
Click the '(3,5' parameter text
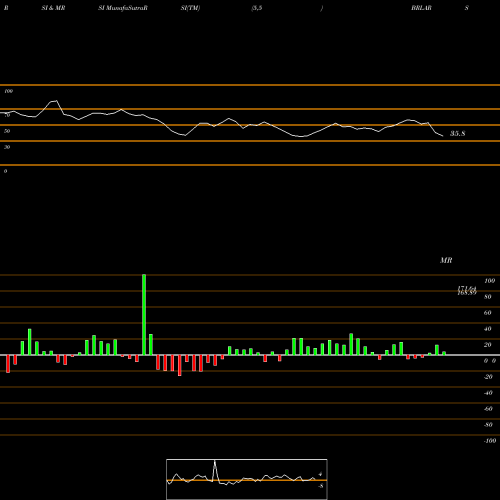pyautogui.click(x=257, y=8)
